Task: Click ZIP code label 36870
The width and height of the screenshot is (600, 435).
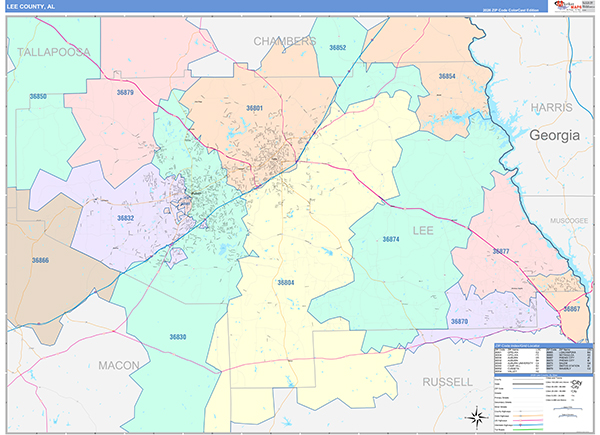Action: pos(459,322)
